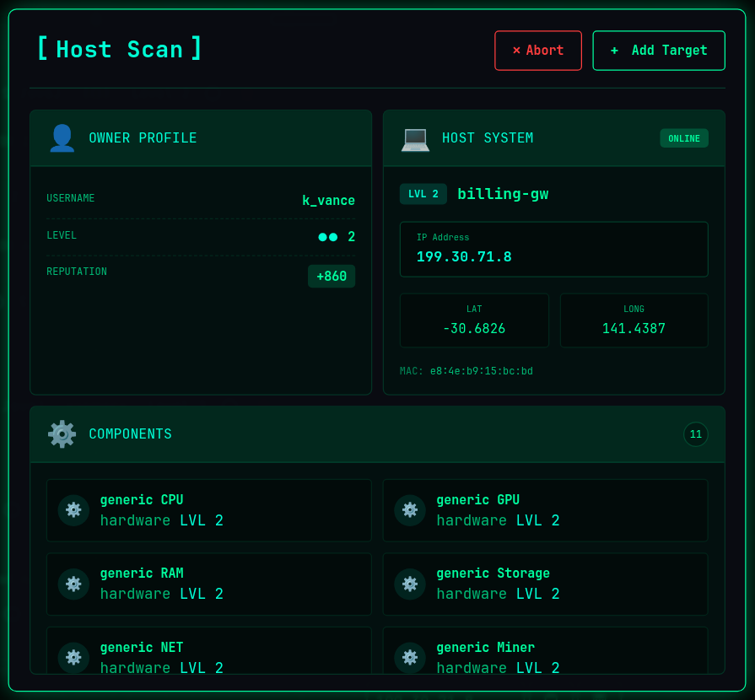Click the level dots indicator

328,237
